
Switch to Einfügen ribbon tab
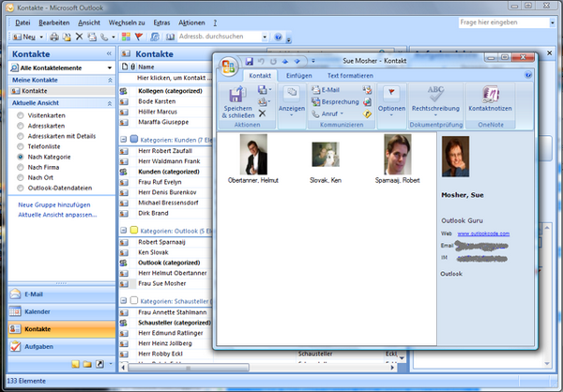pyautogui.click(x=299, y=76)
